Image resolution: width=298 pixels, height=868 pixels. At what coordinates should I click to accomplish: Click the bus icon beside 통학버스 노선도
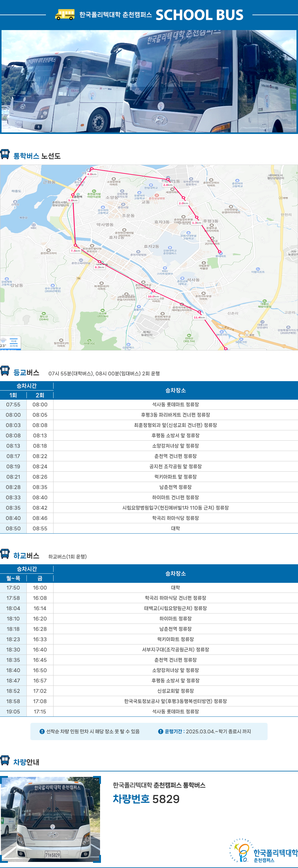tap(5, 154)
